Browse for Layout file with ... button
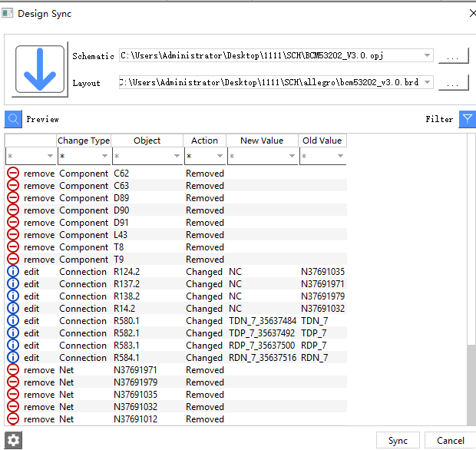Viewport: 476px width, 450px height. pos(453,82)
